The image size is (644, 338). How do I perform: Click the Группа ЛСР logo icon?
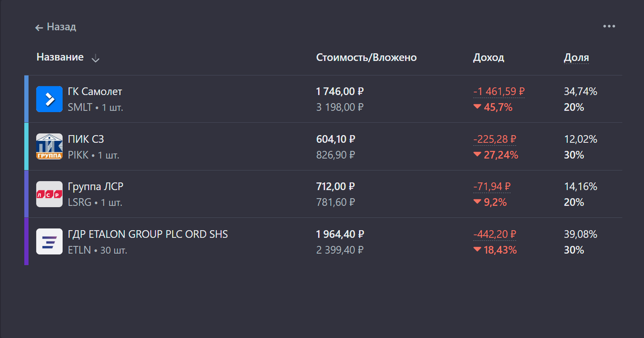49,194
